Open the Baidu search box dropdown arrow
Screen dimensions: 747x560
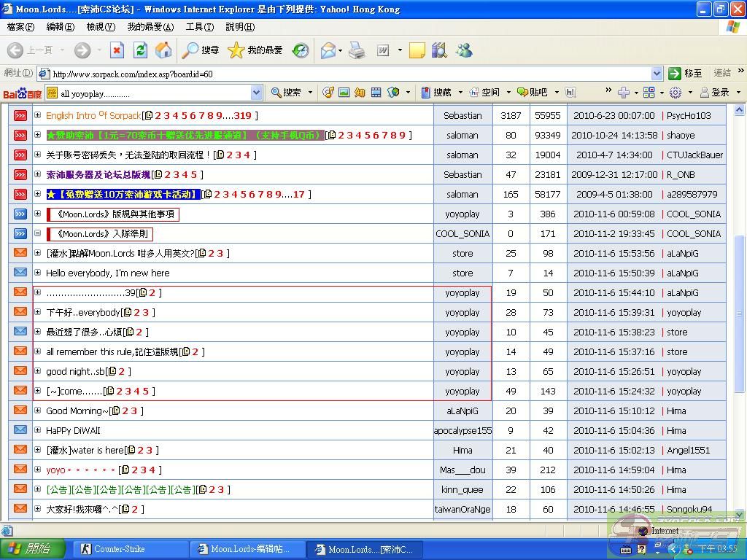256,93
